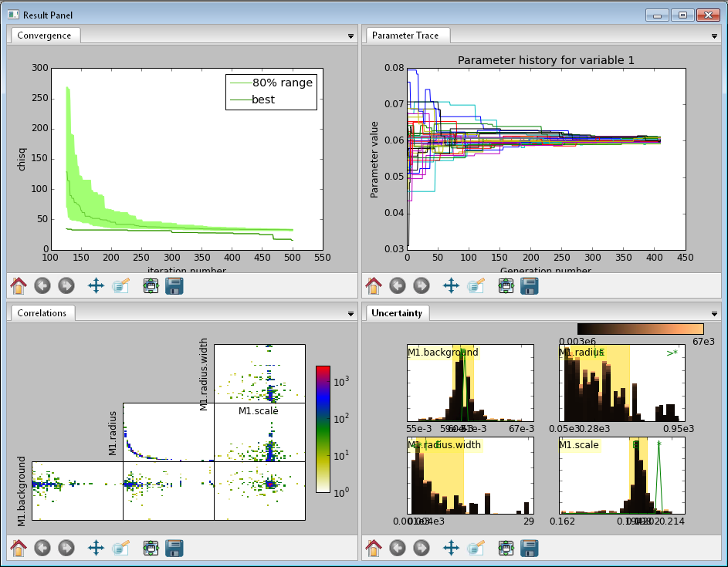
Task: Toggle the pan tool in the Convergence toolbar
Action: point(96,285)
